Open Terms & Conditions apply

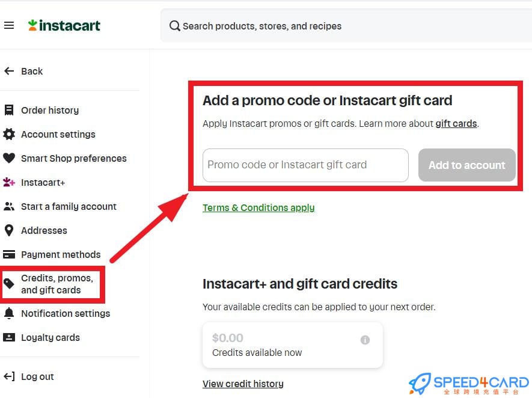click(x=258, y=207)
